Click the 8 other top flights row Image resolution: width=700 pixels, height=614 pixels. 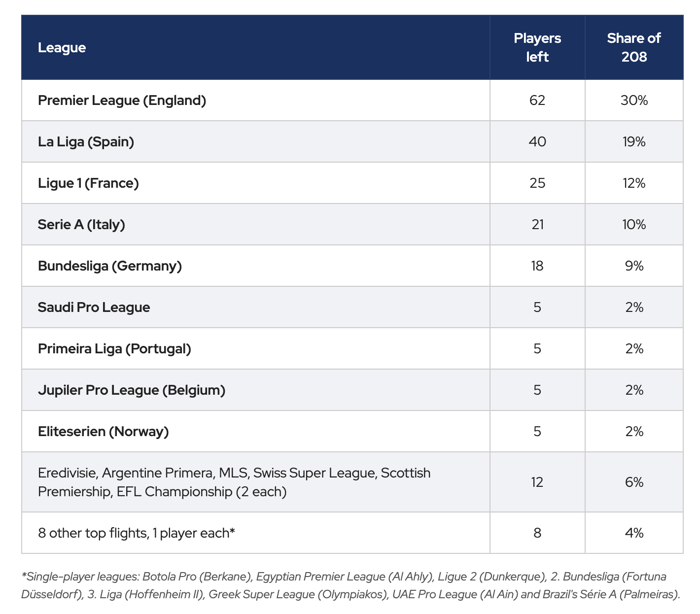tap(352, 533)
